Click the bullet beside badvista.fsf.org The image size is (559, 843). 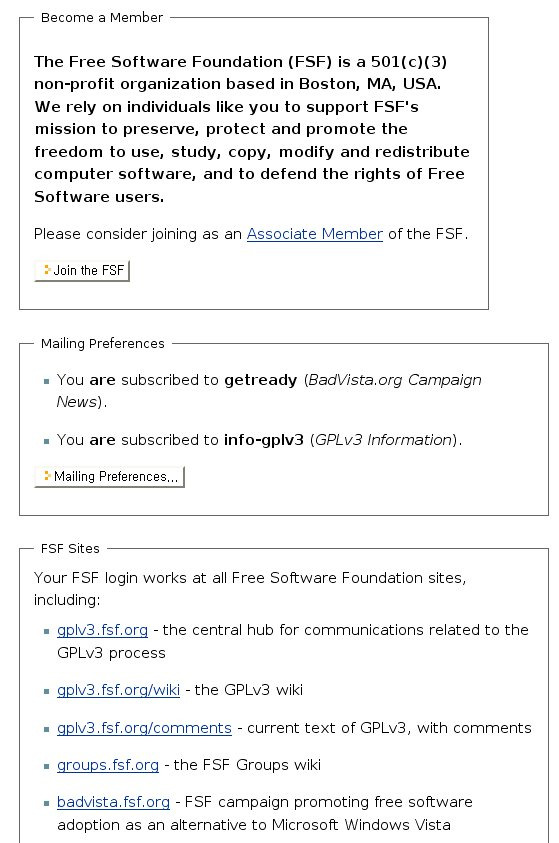[x=46, y=804]
